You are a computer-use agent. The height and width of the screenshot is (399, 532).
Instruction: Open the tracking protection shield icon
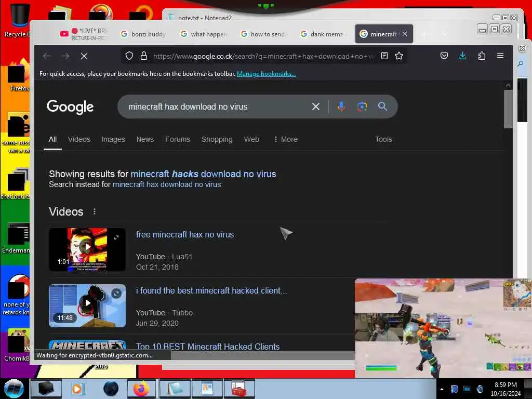[129, 56]
